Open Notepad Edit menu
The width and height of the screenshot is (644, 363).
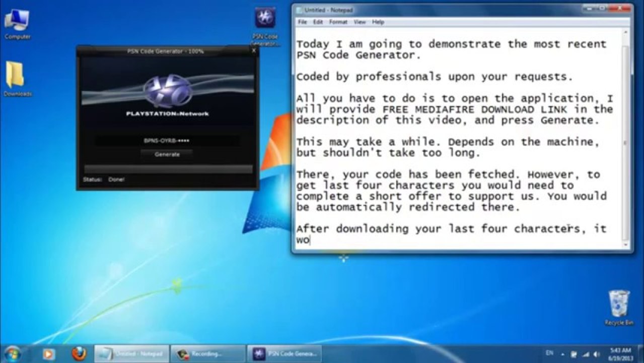pyautogui.click(x=318, y=22)
